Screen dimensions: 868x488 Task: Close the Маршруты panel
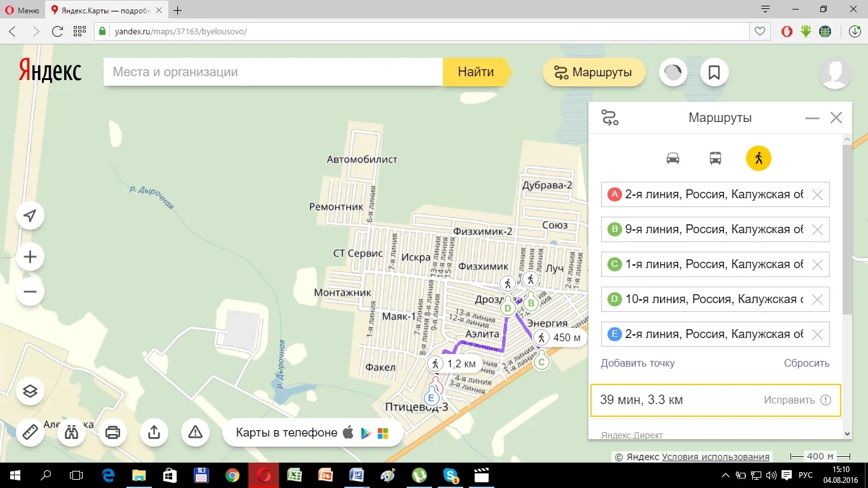(836, 118)
